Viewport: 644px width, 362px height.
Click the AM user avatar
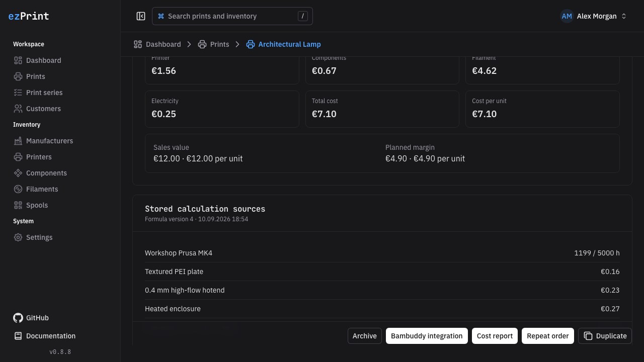pos(567,16)
